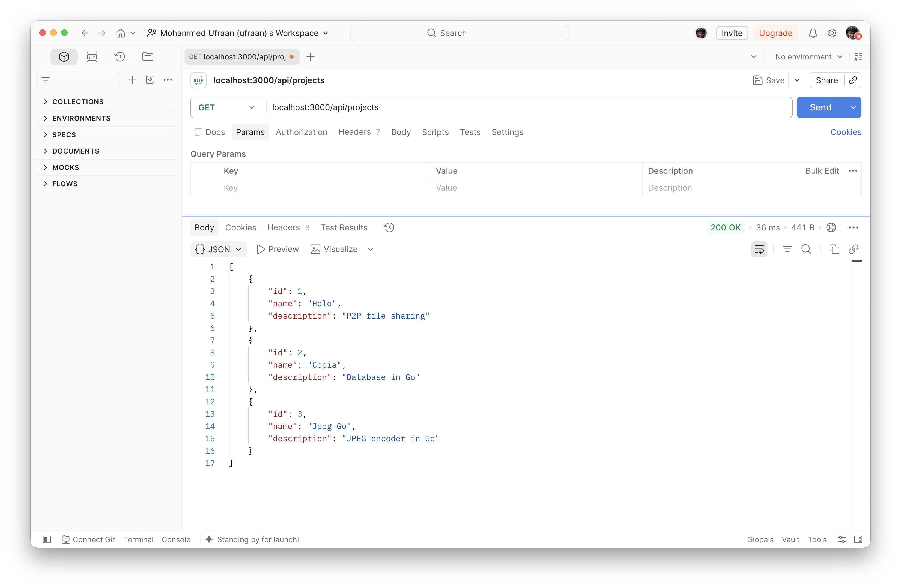Click the request URL input field
Screen dimensions: 901x588
click(529, 107)
